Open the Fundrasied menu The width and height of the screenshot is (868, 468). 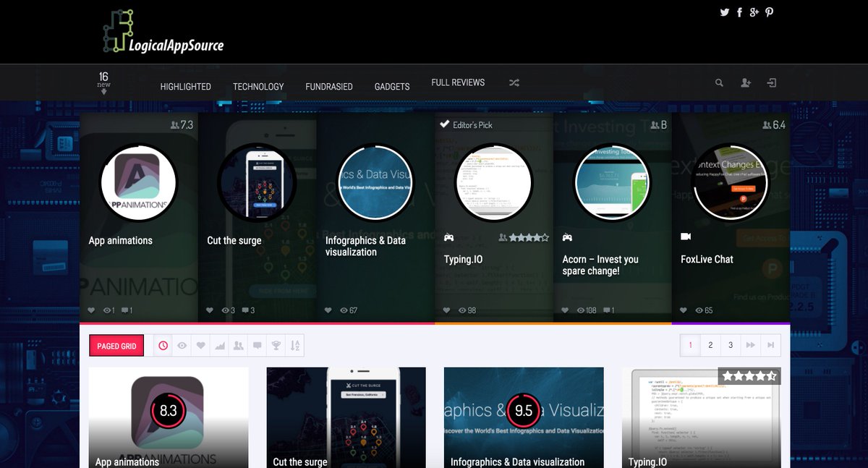coord(329,86)
